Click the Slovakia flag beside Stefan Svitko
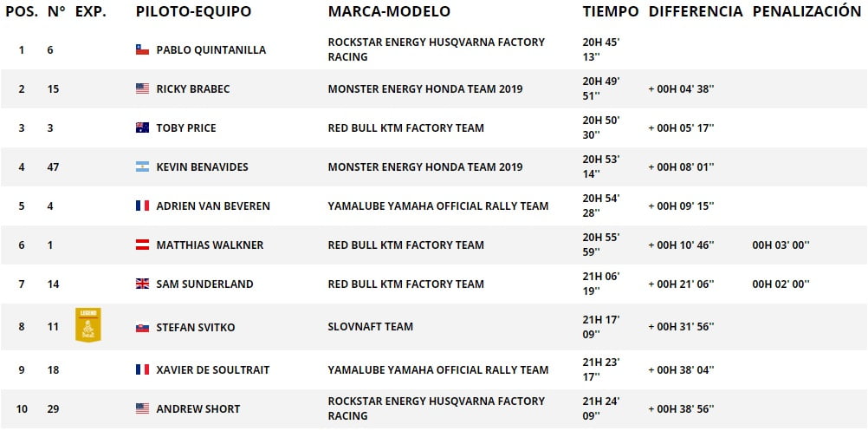 [x=142, y=328]
